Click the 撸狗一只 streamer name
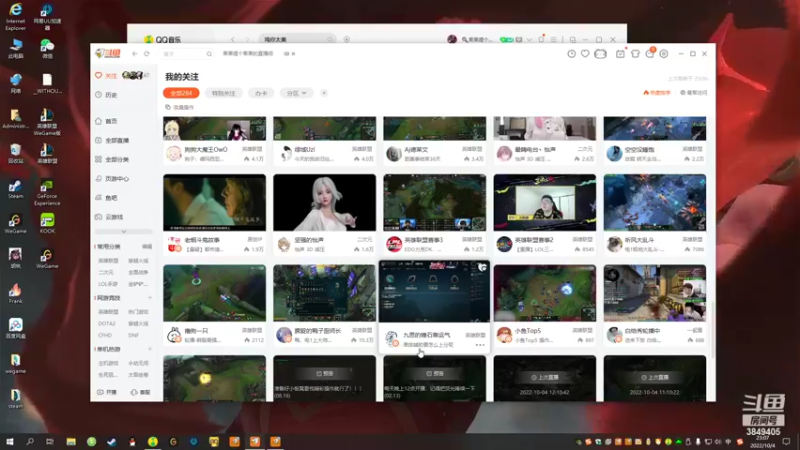800x450 pixels. click(x=196, y=331)
